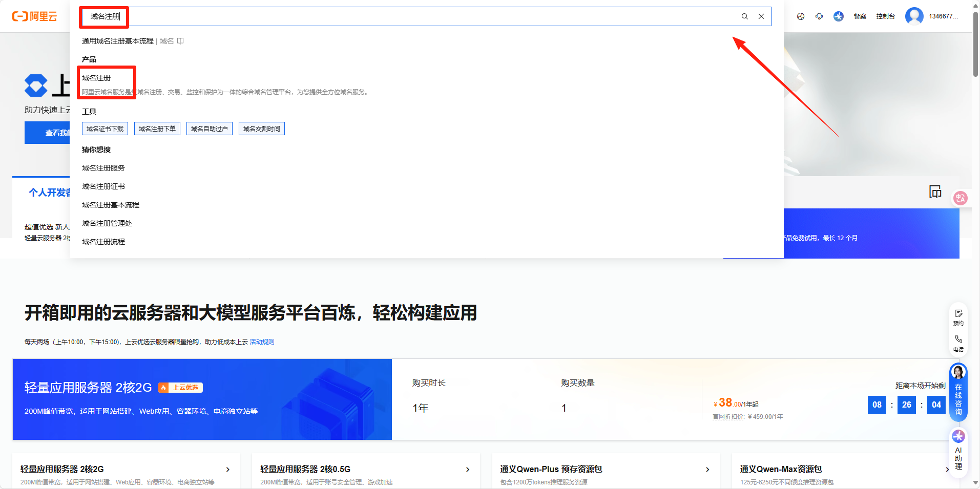Viewport: 980px width, 489px height.
Task: Select suggestion 域名注册流程
Action: [x=103, y=242]
